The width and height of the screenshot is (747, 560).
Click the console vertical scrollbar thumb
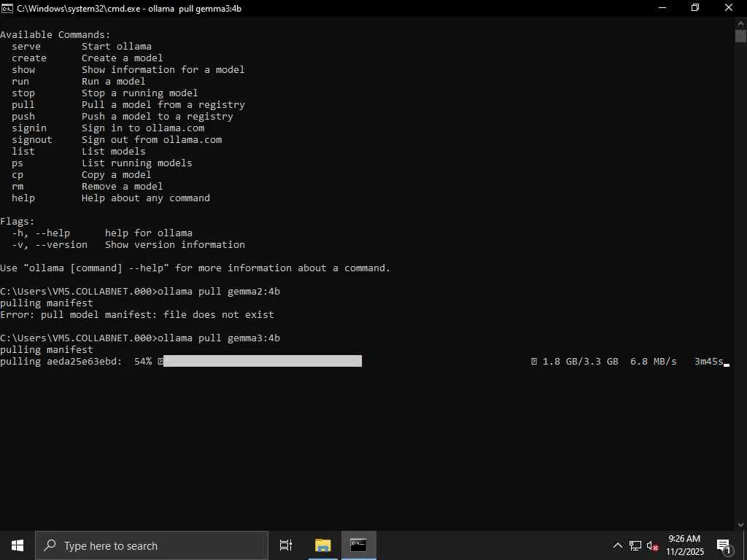coord(740,36)
